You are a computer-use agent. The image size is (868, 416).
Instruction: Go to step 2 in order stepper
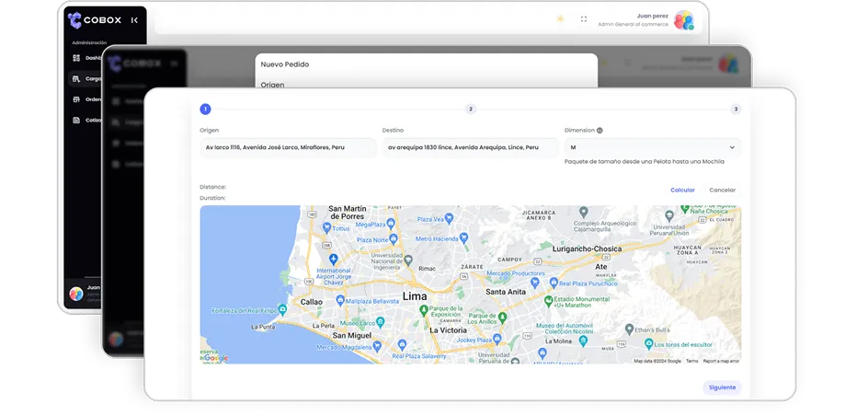(x=471, y=110)
